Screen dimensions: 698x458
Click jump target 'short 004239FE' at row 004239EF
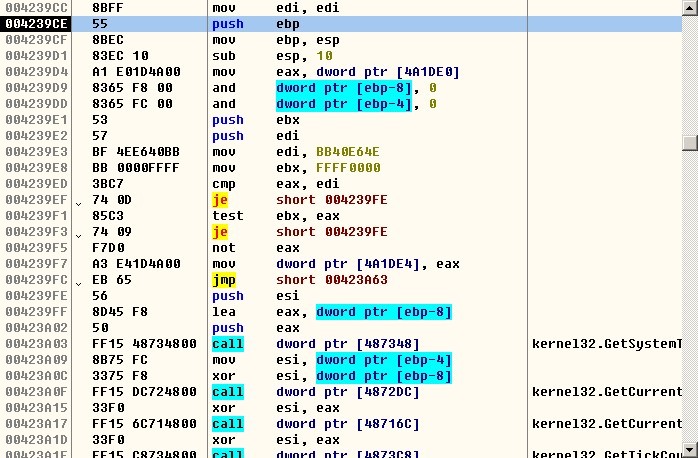[x=332, y=200]
